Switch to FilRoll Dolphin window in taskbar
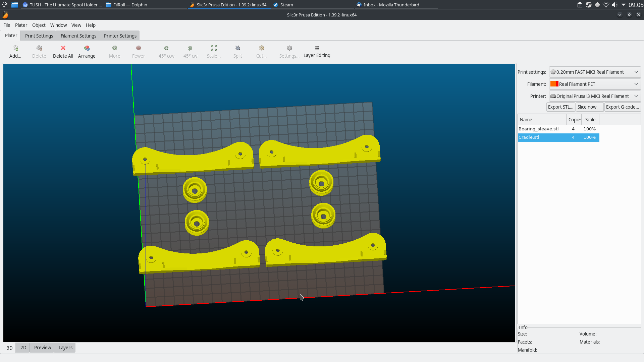This screenshot has height=362, width=644. coord(146,5)
